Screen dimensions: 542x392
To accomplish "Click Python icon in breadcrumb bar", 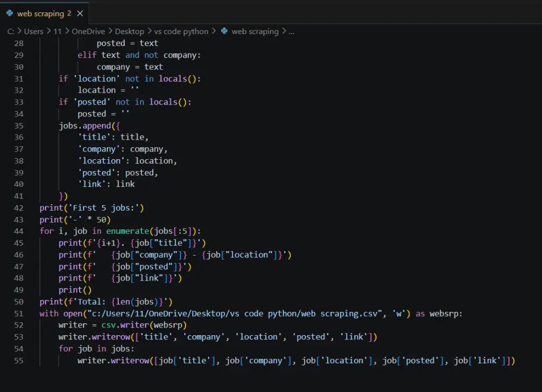I will 224,31.
